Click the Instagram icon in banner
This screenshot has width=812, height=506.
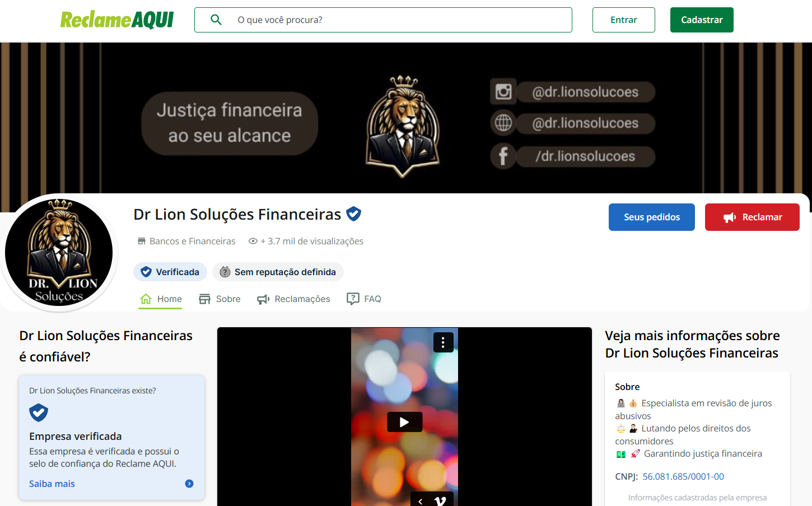(x=503, y=91)
